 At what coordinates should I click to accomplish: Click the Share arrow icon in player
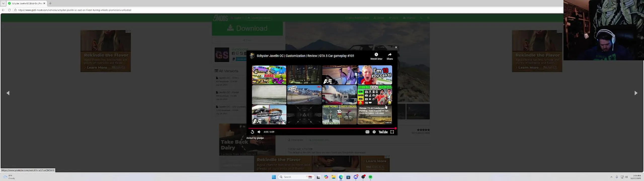[390, 55]
